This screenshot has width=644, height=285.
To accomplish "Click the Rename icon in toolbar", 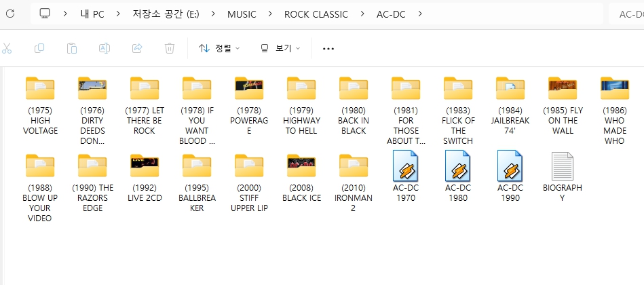I will 105,48.
